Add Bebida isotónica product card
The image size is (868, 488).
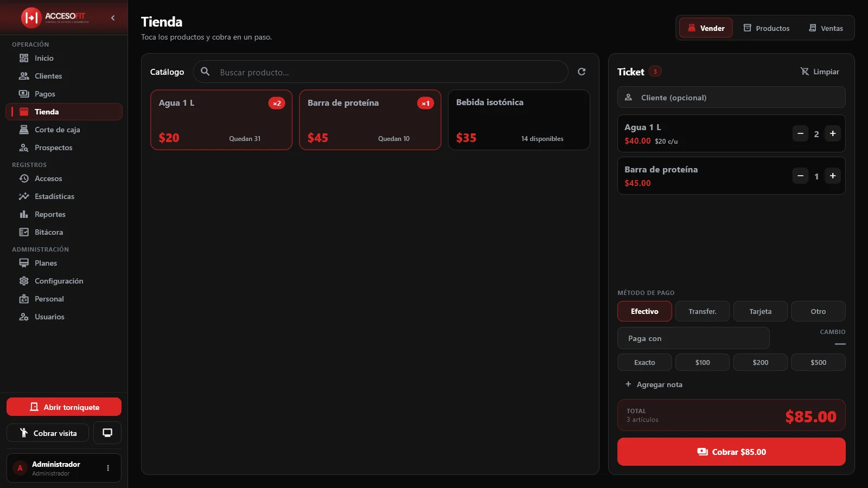[519, 120]
